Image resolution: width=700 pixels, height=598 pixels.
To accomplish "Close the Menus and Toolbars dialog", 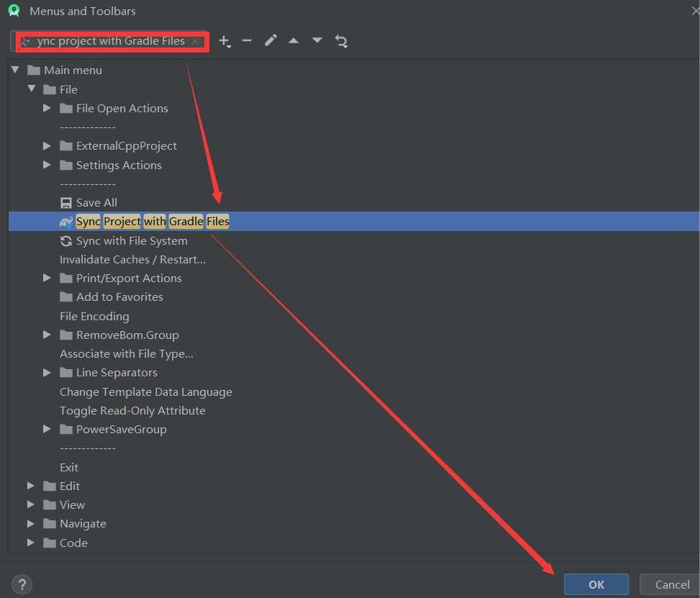I will click(x=695, y=12).
